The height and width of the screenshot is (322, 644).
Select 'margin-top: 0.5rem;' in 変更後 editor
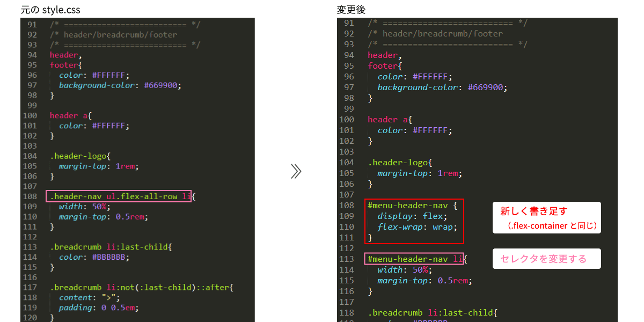pyautogui.click(x=425, y=281)
